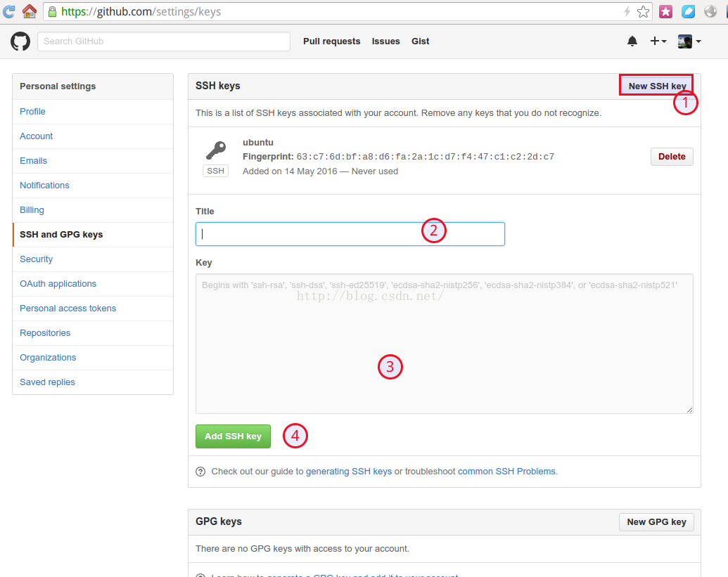Click the ubuntu key name
The width and height of the screenshot is (728, 577).
pos(258,143)
